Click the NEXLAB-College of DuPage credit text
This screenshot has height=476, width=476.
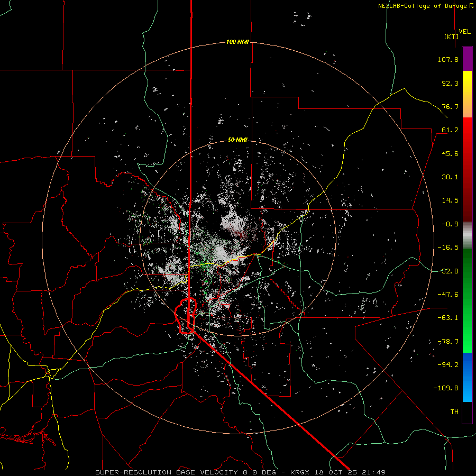pyautogui.click(x=425, y=6)
